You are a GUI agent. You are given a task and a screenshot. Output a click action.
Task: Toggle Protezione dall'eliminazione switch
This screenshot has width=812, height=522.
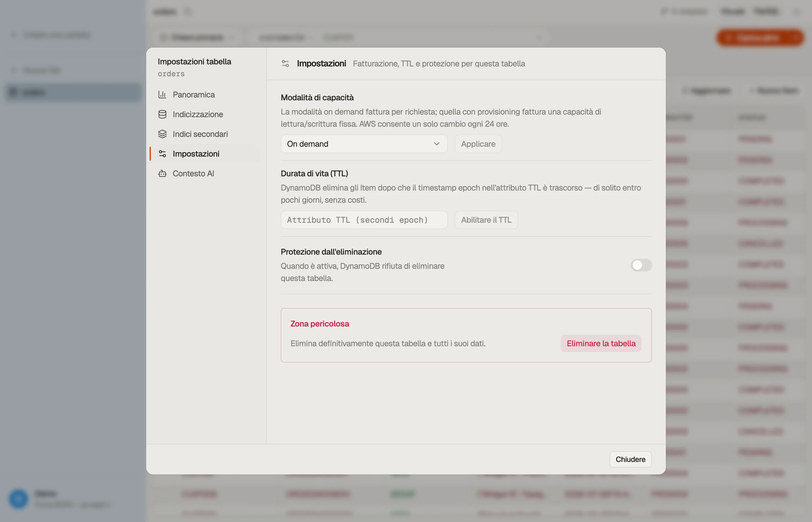point(641,265)
